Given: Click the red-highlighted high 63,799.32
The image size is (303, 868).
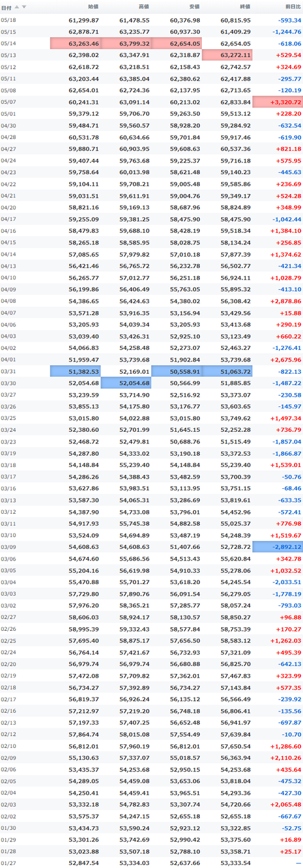Looking at the screenshot, I should [126, 43].
